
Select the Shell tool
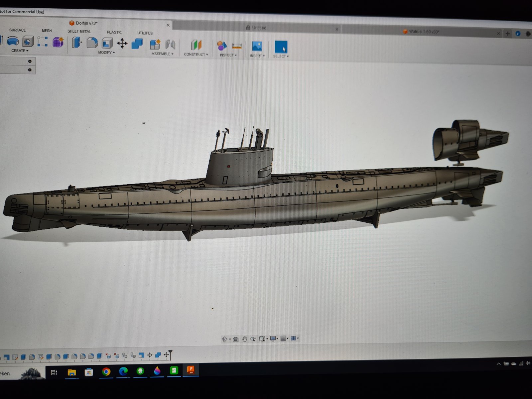(x=107, y=43)
